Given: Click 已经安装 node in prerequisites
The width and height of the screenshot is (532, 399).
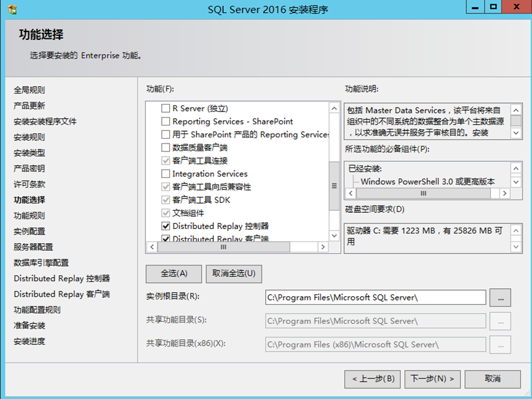Looking at the screenshot, I should point(365,169).
